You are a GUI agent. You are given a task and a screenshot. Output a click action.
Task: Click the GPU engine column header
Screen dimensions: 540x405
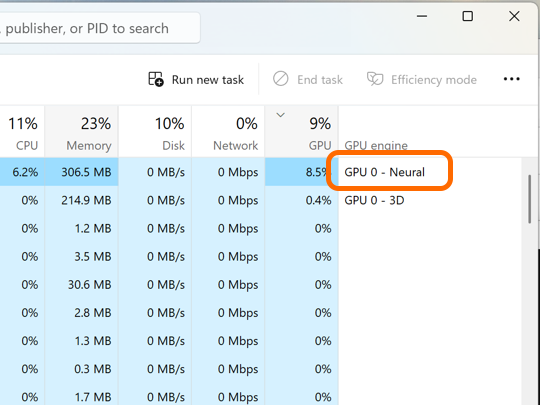pyautogui.click(x=376, y=145)
